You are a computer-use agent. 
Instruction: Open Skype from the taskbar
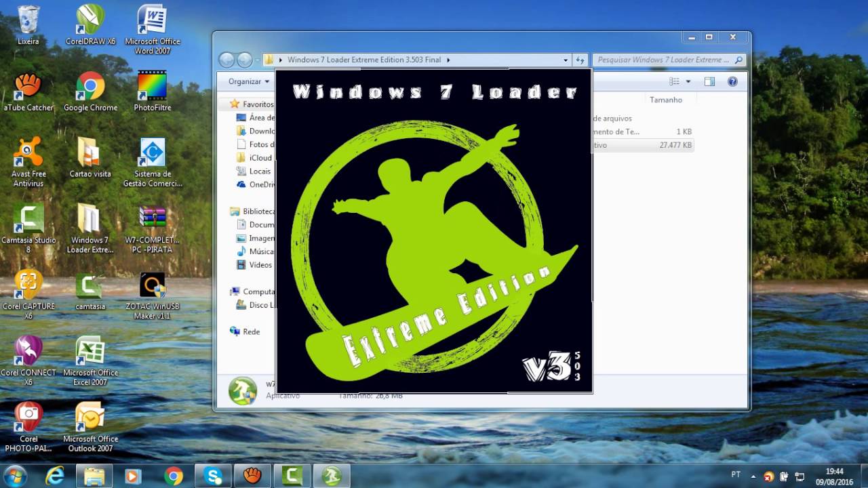tap(213, 476)
